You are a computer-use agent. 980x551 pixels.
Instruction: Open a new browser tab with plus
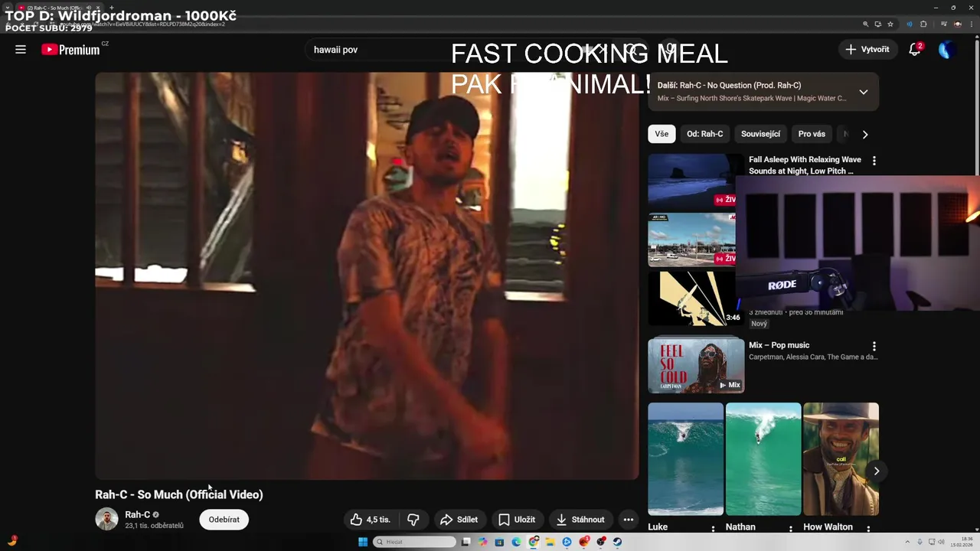coord(112,8)
